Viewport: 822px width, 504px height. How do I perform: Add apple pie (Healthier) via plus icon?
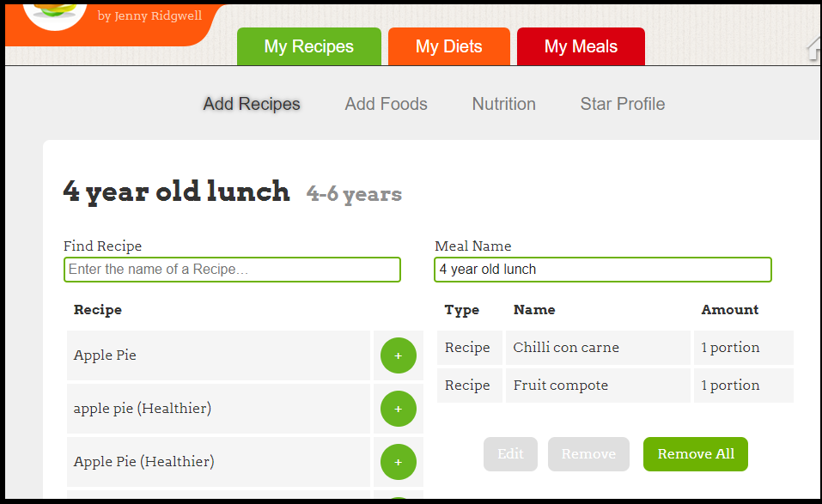398,409
